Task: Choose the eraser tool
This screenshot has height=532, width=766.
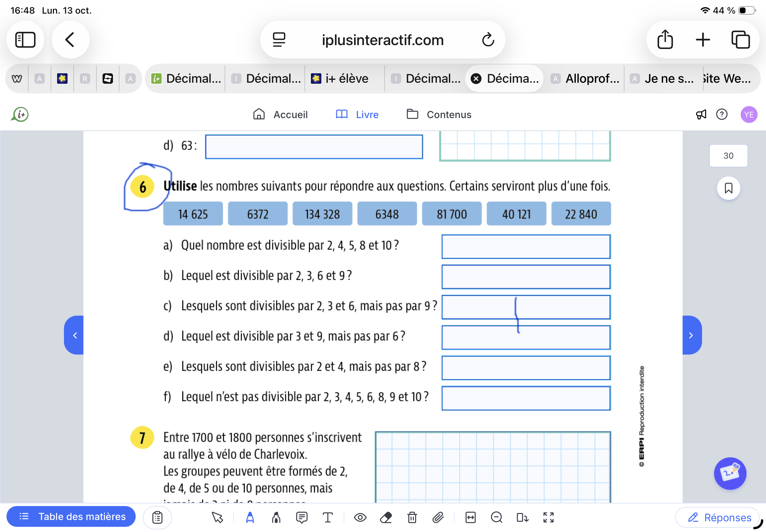Action: [x=386, y=517]
